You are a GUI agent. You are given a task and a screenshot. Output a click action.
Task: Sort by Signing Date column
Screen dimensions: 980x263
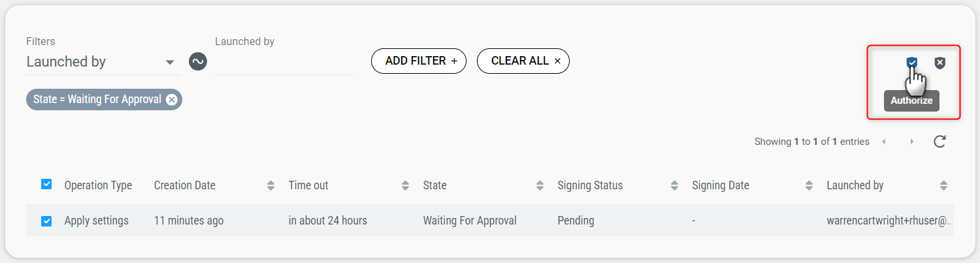click(x=809, y=185)
